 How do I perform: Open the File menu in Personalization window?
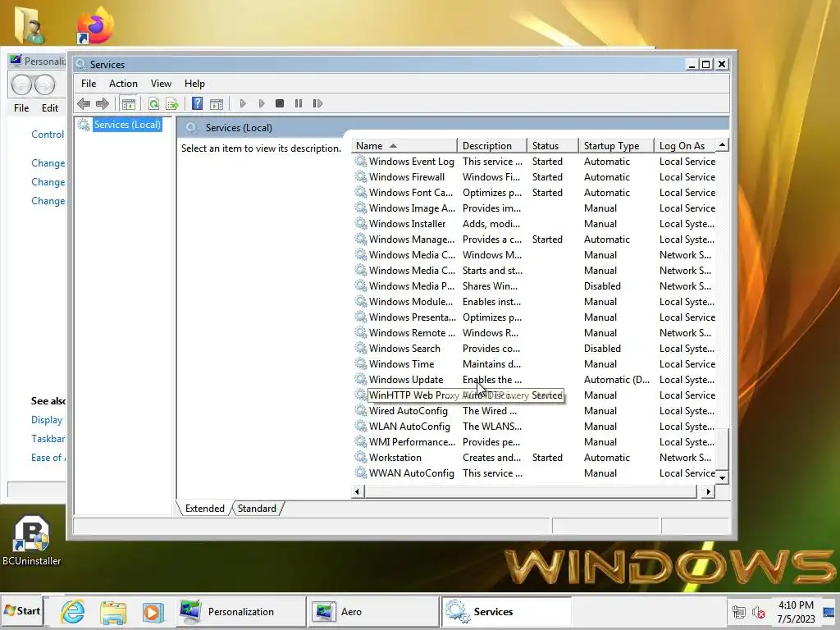tap(21, 107)
